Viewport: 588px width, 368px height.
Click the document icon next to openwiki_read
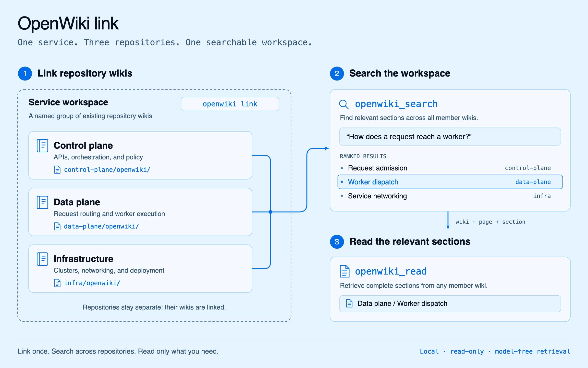[x=345, y=271]
